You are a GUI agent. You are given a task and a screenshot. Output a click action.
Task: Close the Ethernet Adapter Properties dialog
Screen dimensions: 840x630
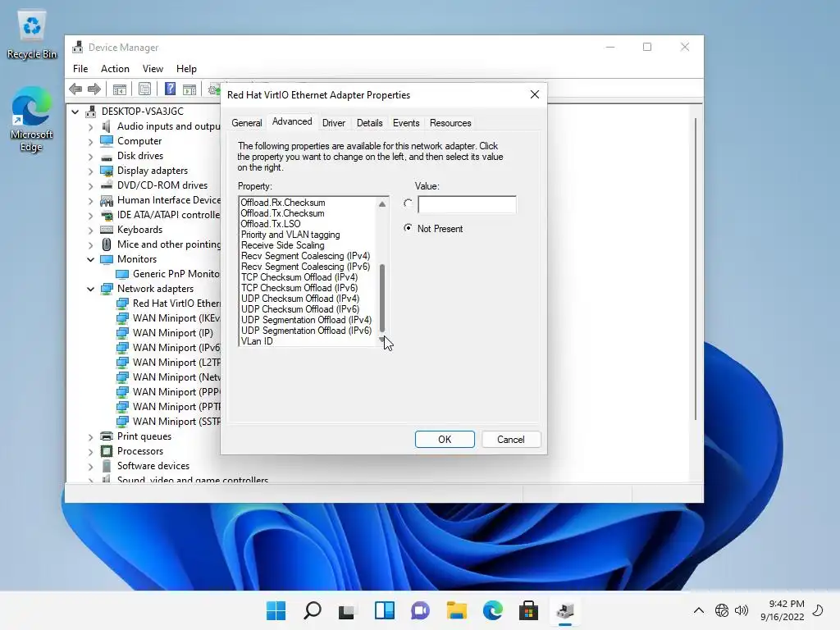click(535, 94)
